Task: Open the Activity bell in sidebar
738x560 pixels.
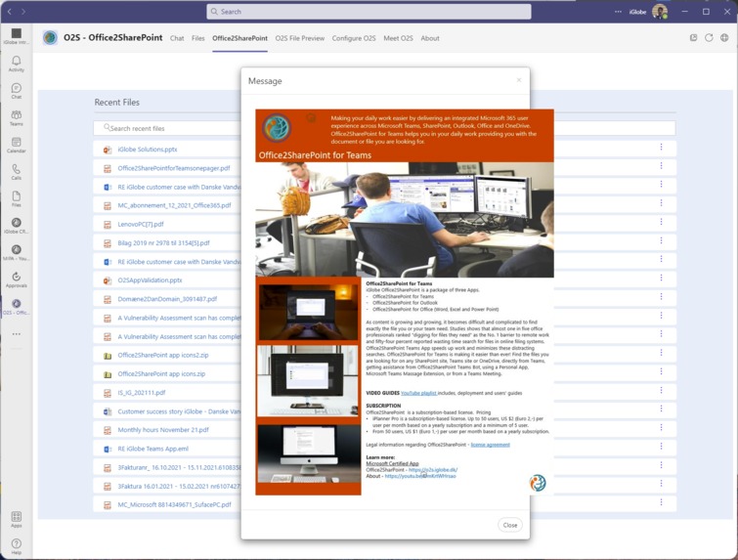Action: (x=16, y=64)
